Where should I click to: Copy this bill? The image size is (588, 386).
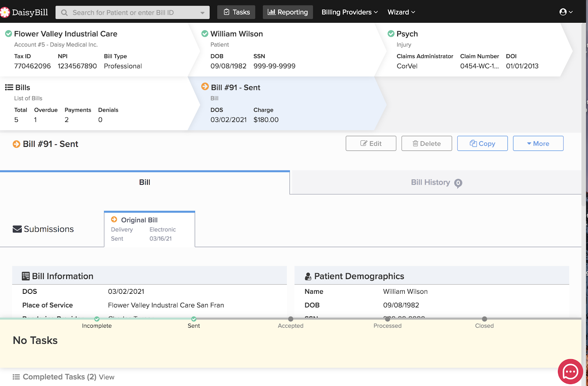tap(482, 144)
